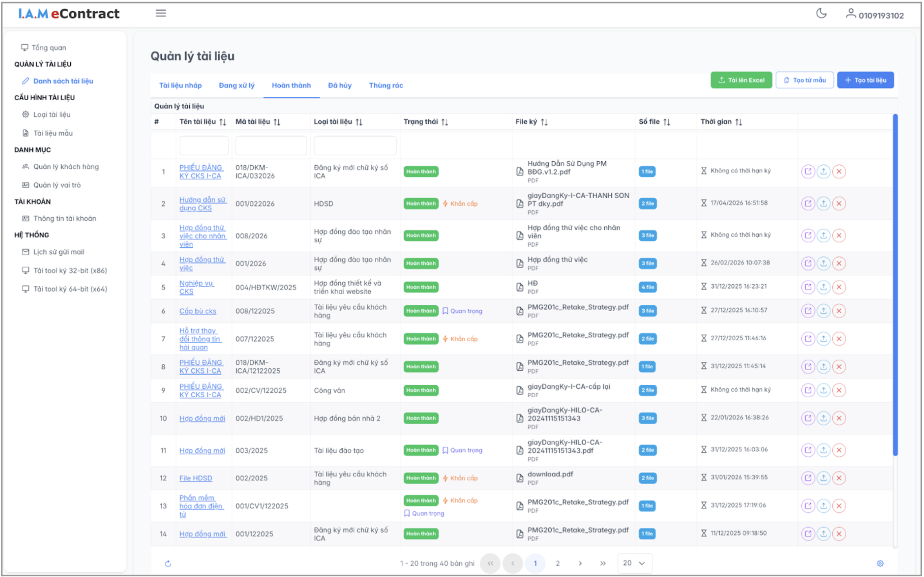Click Tạo tài liệu button
Image resolution: width=924 pixels, height=577 pixels.
[865, 80]
